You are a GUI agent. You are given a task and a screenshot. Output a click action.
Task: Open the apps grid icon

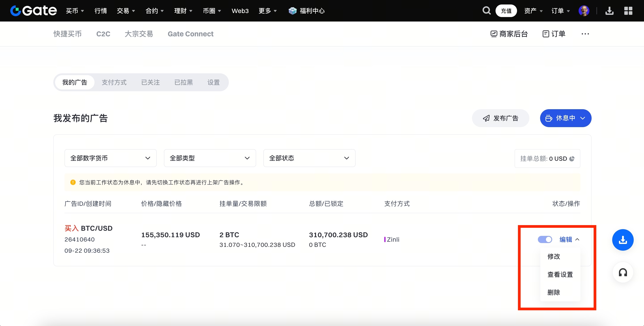tap(628, 11)
